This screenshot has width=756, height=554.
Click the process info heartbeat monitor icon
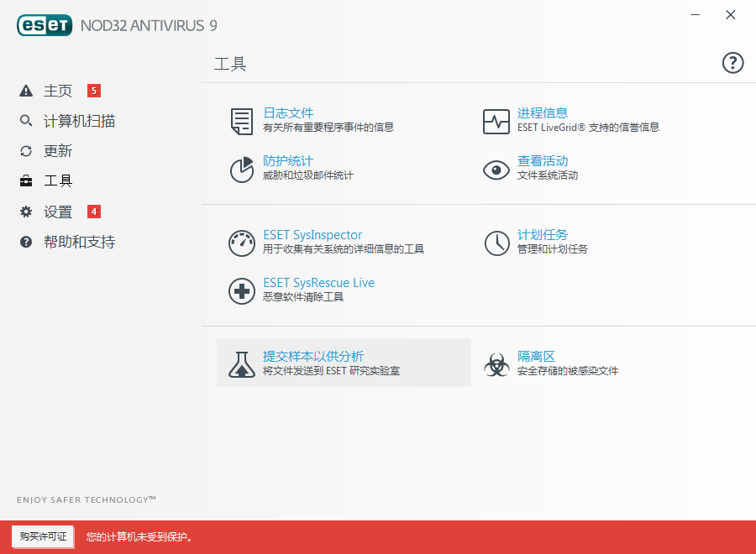496,122
